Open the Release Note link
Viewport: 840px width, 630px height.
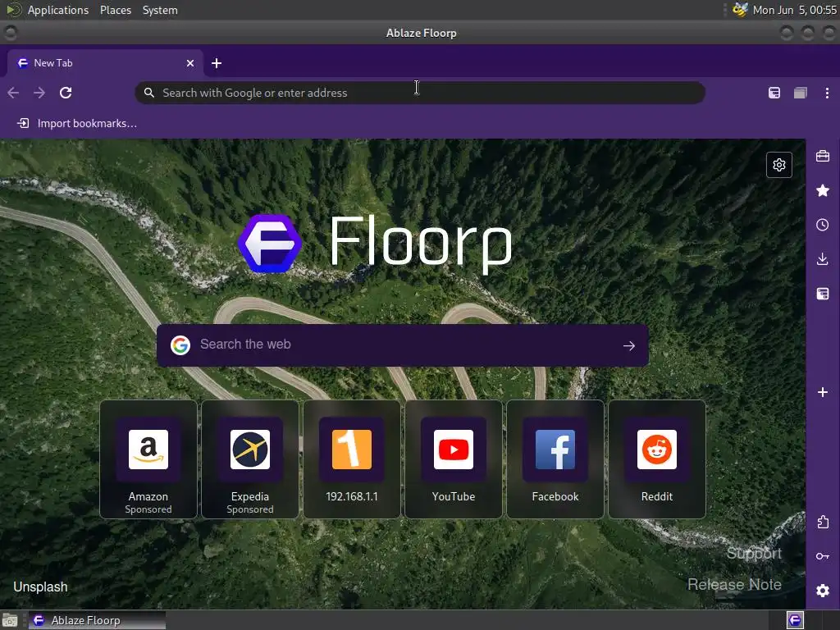tap(734, 584)
